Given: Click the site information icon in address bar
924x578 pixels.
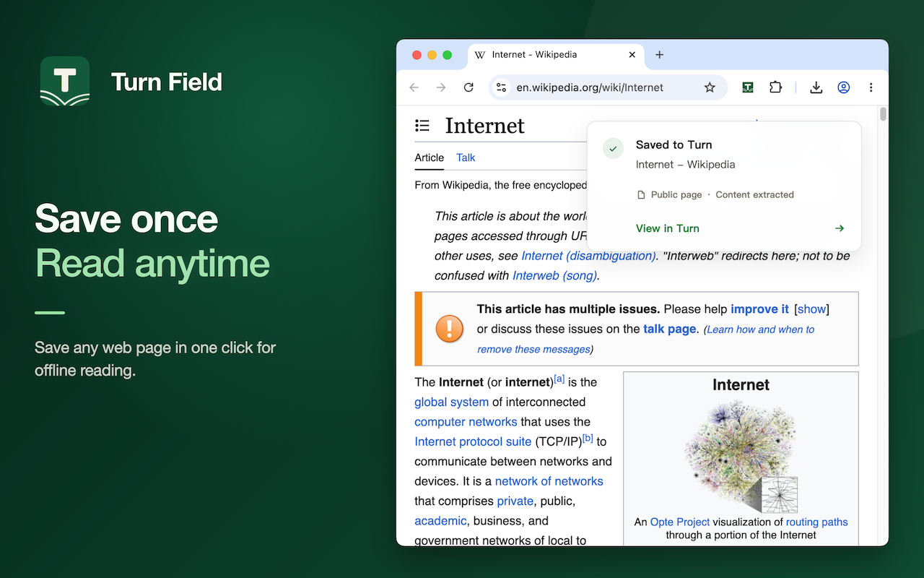Looking at the screenshot, I should [x=501, y=87].
